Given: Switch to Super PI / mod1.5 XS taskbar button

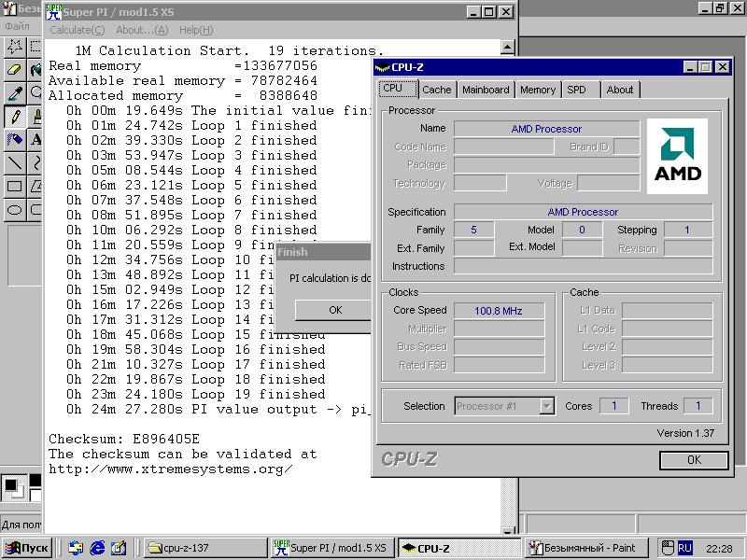Looking at the screenshot, I should click(x=332, y=548).
